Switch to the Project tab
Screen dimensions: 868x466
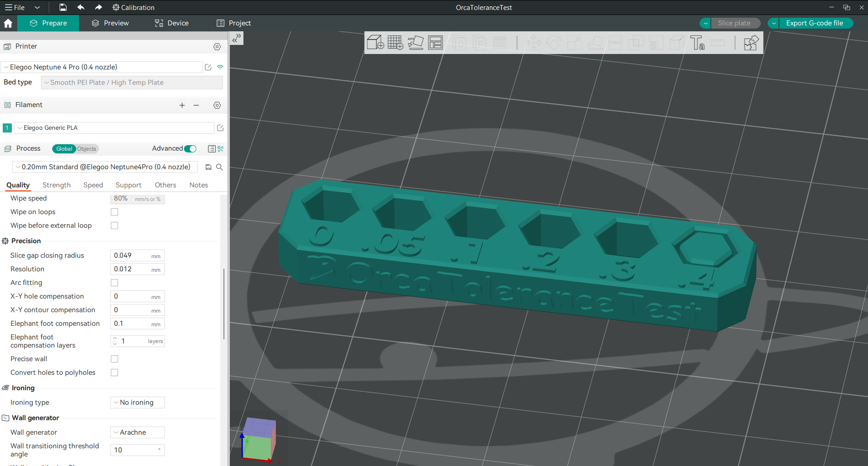point(233,23)
